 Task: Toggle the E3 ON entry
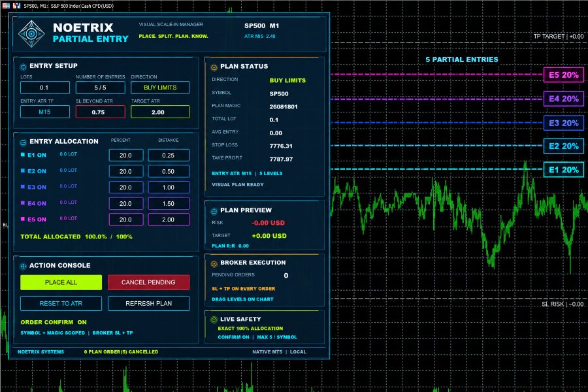34,188
